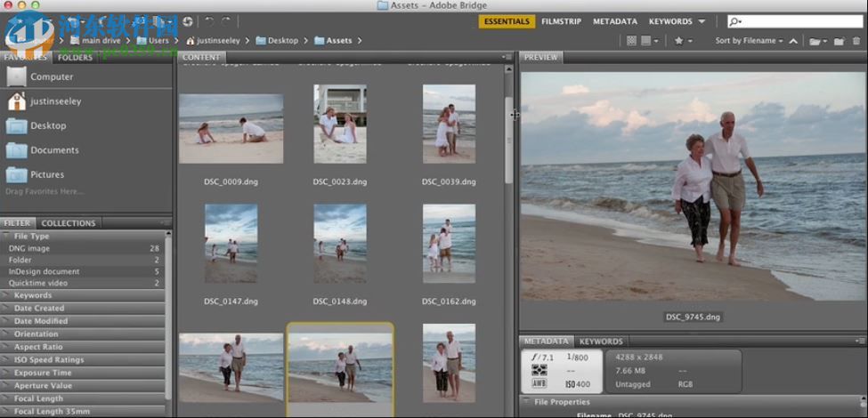Open the workspace switcher dropdown arrow

[702, 21]
